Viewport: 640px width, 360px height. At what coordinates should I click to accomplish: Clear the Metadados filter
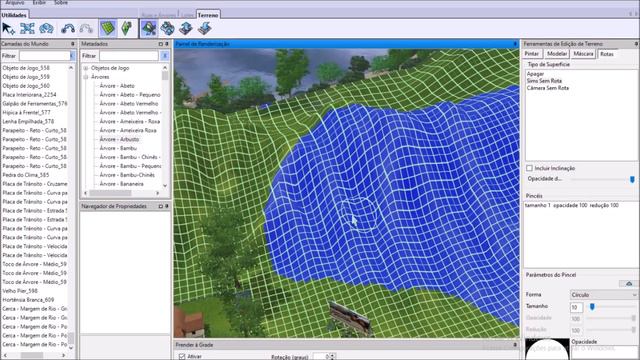coord(164,56)
